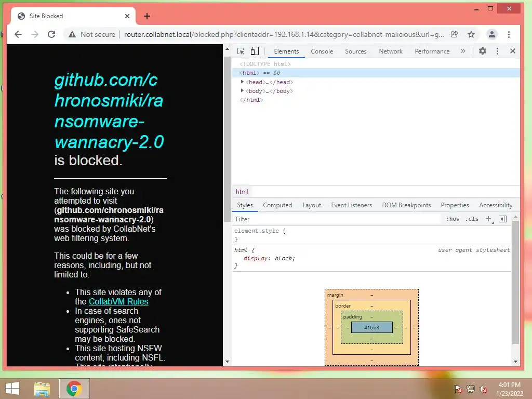Select the closing html tag row

[x=251, y=100]
